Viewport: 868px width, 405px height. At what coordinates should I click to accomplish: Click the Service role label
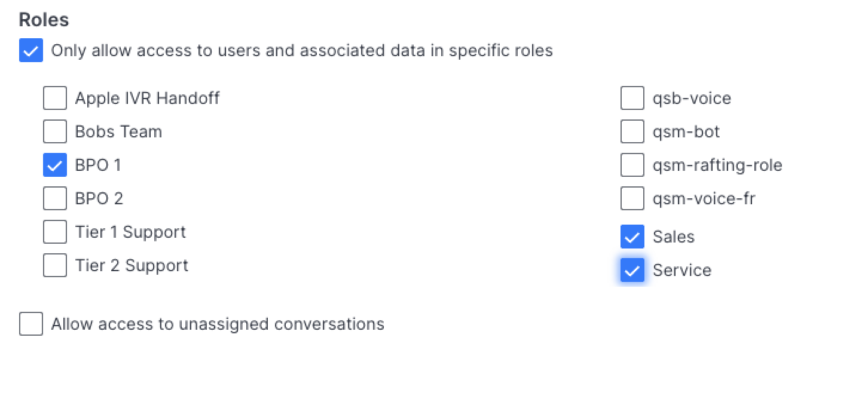(682, 270)
